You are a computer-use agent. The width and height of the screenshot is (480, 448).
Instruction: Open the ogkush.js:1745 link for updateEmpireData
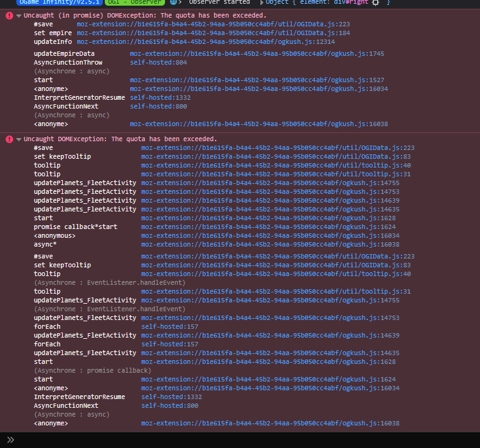click(257, 54)
